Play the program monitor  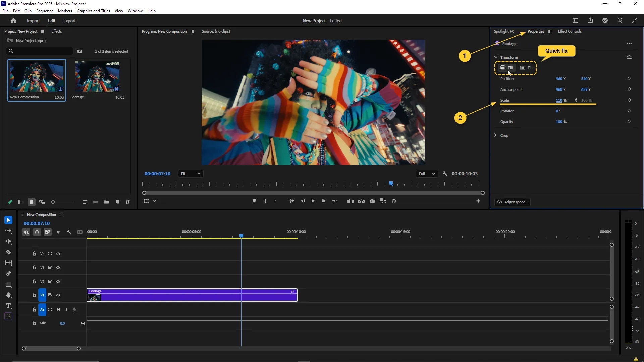click(x=313, y=201)
